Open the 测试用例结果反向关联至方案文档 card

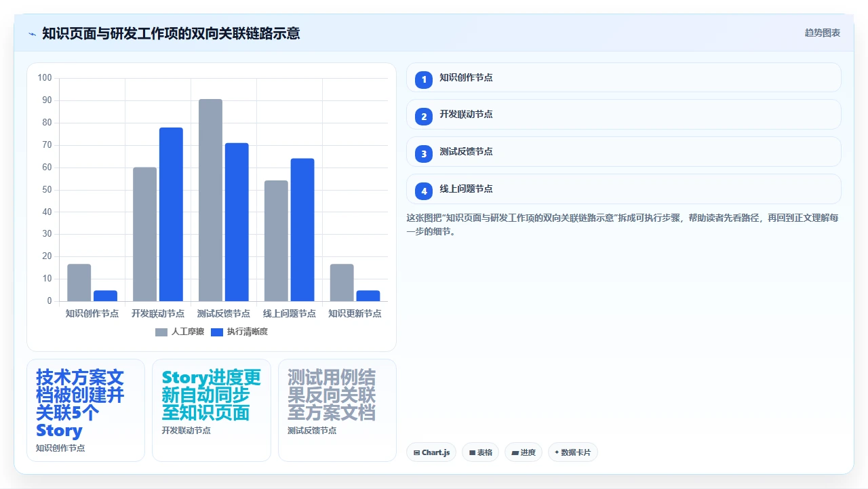tap(337, 410)
